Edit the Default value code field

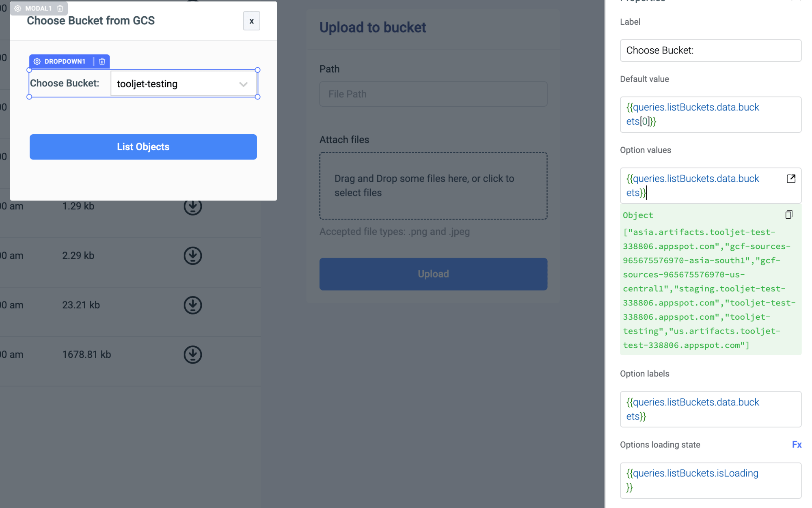710,114
